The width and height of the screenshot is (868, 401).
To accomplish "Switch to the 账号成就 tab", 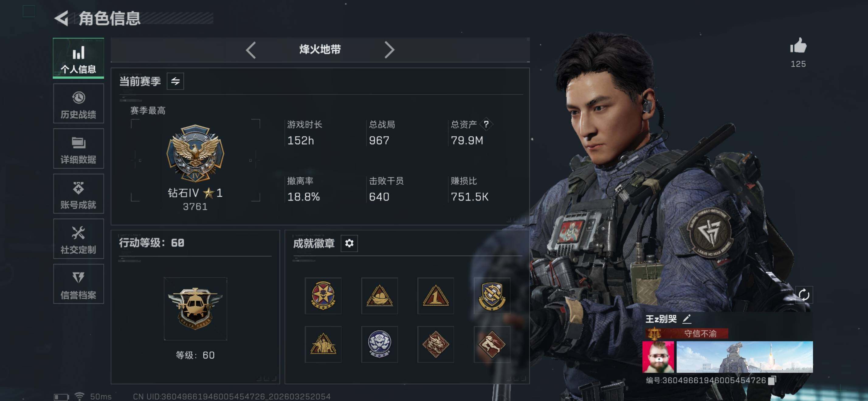I will pos(78,194).
